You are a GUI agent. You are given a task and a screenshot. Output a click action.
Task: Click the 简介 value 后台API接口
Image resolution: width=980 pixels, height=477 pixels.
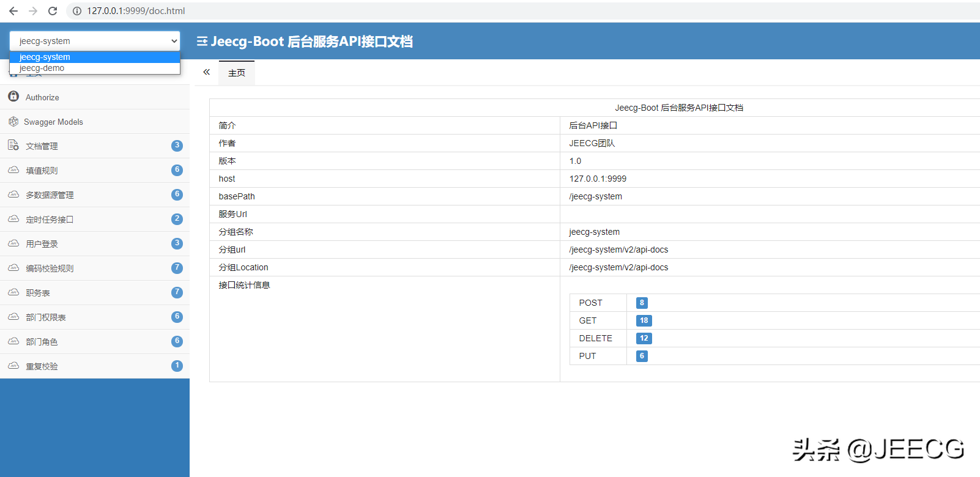[593, 125]
